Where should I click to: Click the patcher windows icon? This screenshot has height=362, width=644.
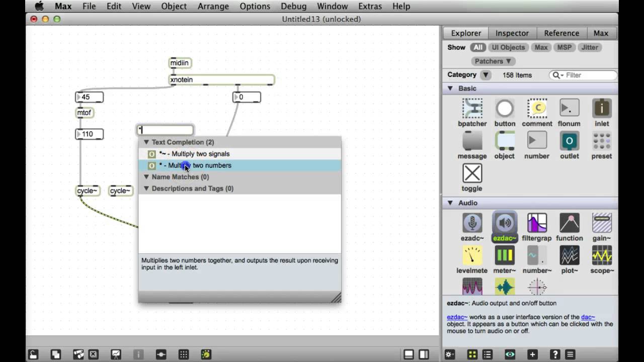pyautogui.click(x=78, y=354)
